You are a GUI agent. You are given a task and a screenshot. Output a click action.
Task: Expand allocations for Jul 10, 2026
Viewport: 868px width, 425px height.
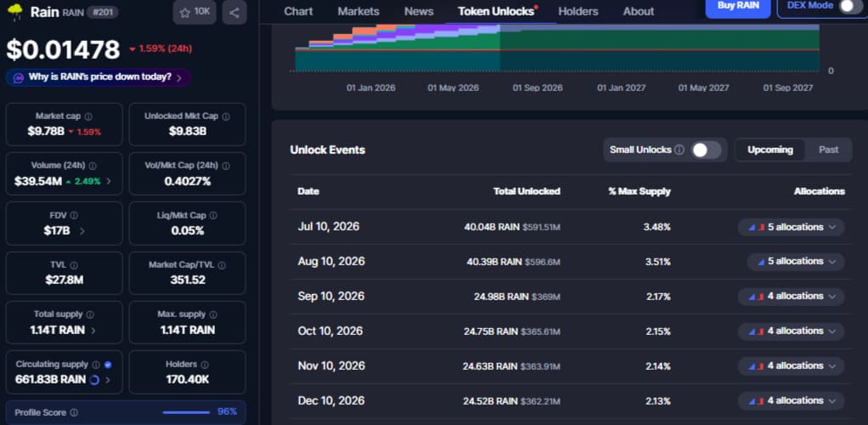pyautogui.click(x=791, y=227)
